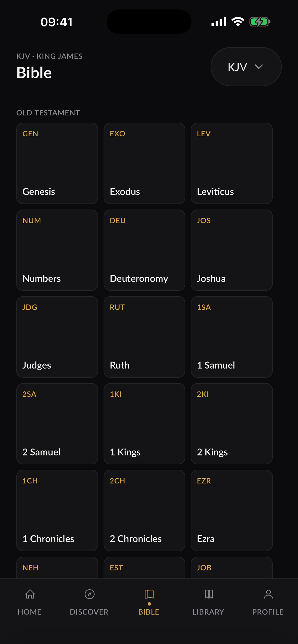Expand the KJV translation dropdown
This screenshot has height=644, width=298.
[x=246, y=67]
